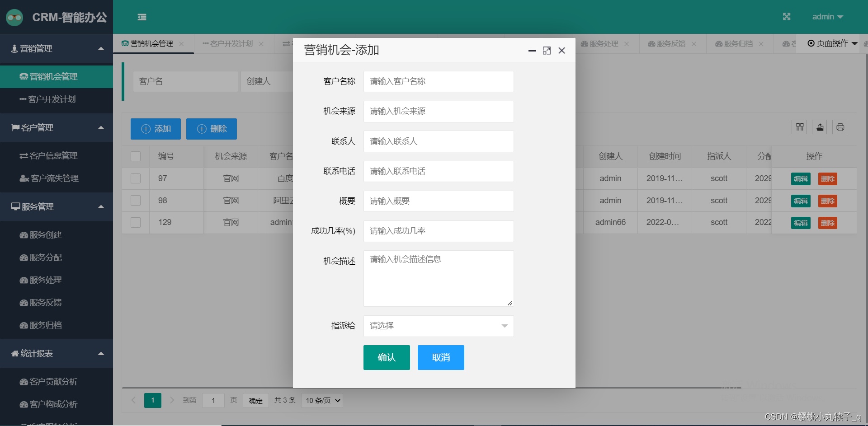
Task: Open the column display settings icon
Action: [x=799, y=127]
